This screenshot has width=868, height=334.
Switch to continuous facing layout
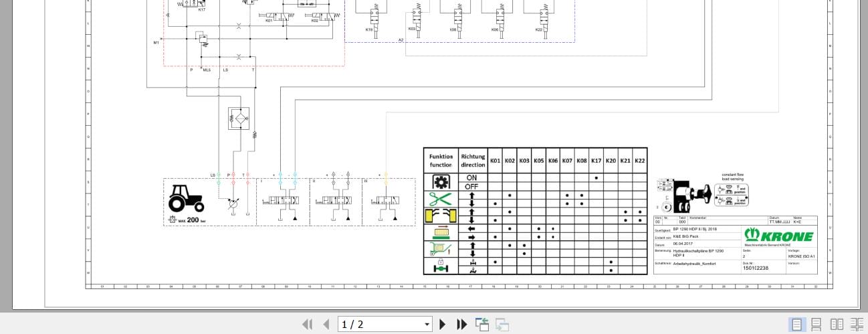click(x=857, y=325)
